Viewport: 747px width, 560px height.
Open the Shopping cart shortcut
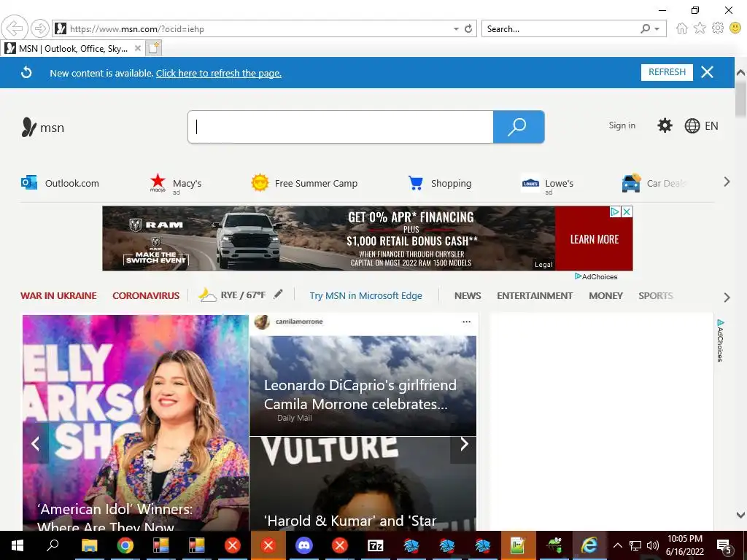coord(440,183)
